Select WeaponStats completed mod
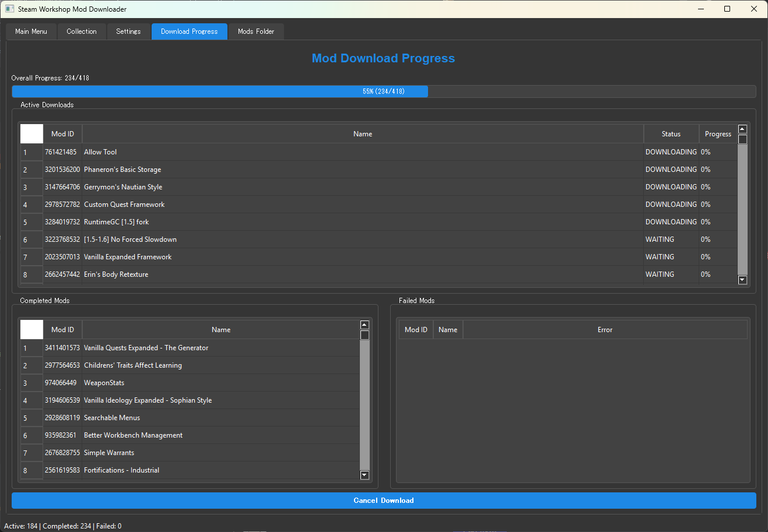Image resolution: width=768 pixels, height=532 pixels. pos(221,383)
